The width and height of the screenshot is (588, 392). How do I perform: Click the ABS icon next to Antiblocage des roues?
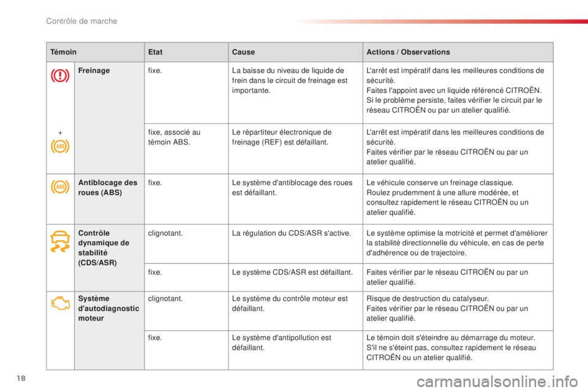point(60,187)
